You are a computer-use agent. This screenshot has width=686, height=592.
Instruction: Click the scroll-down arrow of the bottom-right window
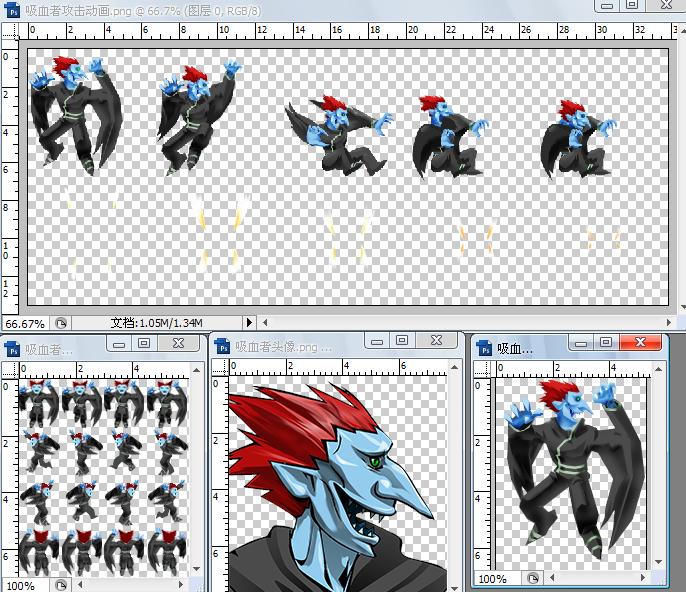tap(659, 562)
